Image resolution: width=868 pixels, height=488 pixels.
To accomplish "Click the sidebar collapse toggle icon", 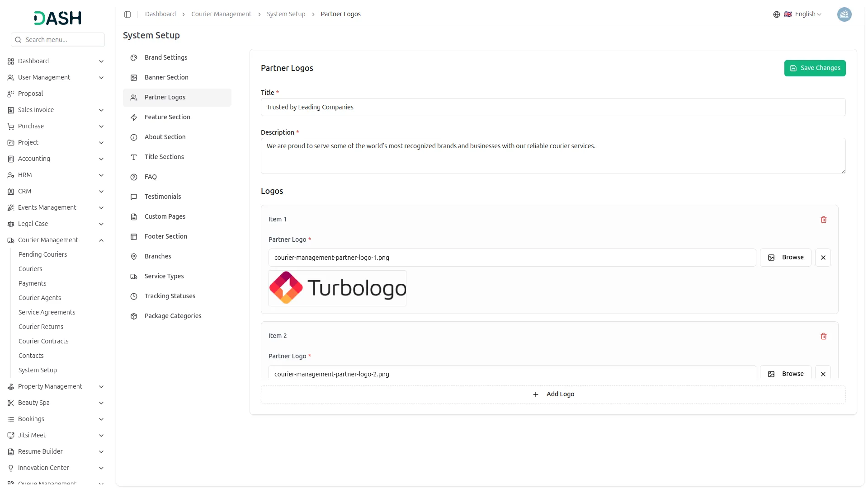I will (x=127, y=14).
